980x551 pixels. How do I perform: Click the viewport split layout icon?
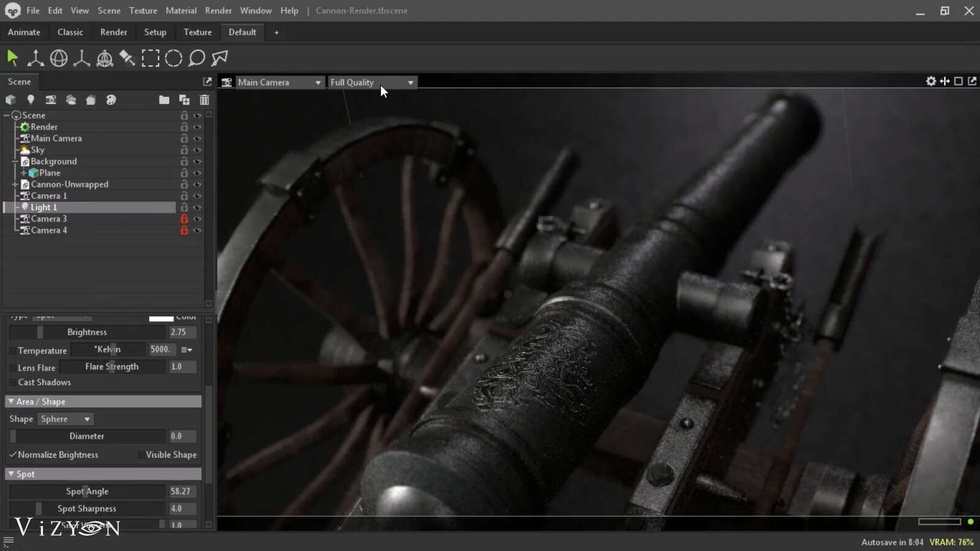[945, 81]
